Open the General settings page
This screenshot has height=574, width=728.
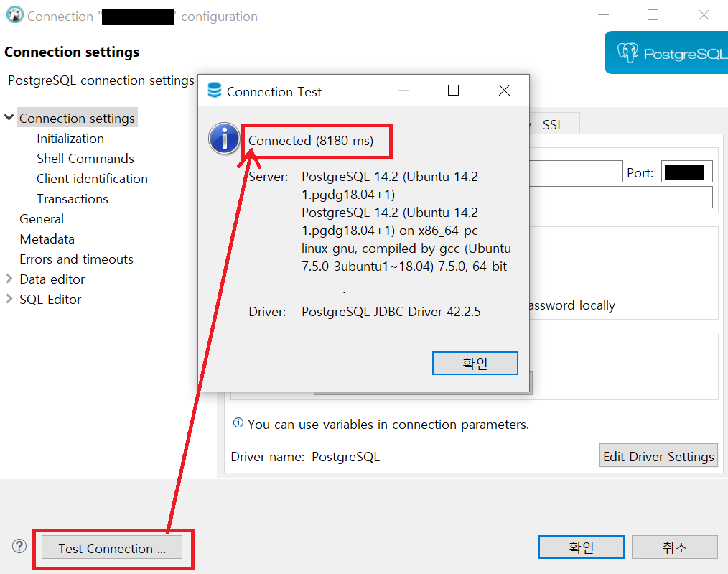(x=42, y=218)
